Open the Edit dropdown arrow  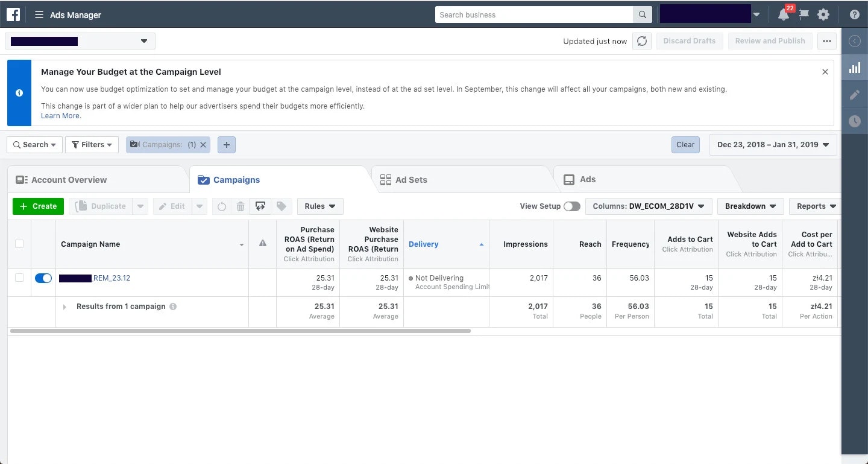coord(200,206)
